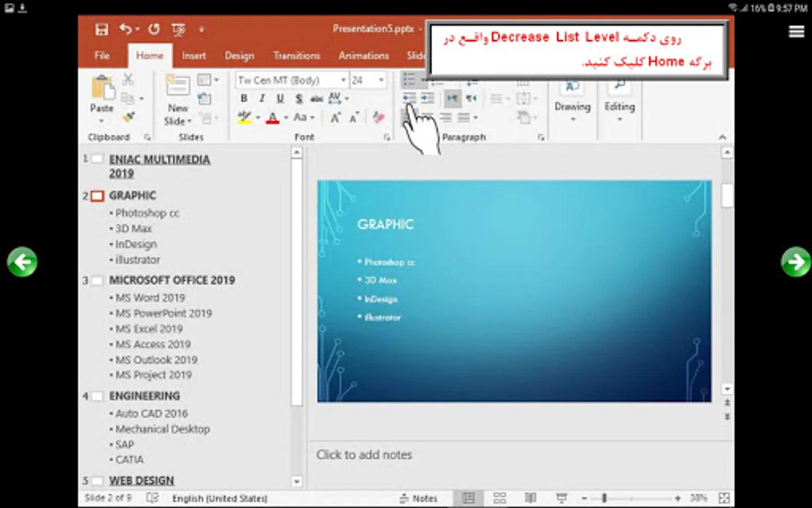Open the Font dialog launcher
Screen dimensions: 812x508
[x=387, y=137]
